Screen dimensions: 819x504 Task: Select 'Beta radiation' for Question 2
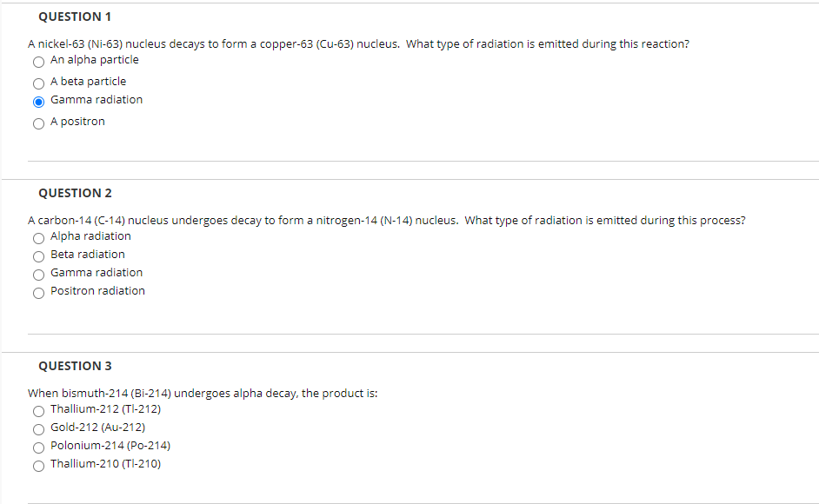click(38, 256)
